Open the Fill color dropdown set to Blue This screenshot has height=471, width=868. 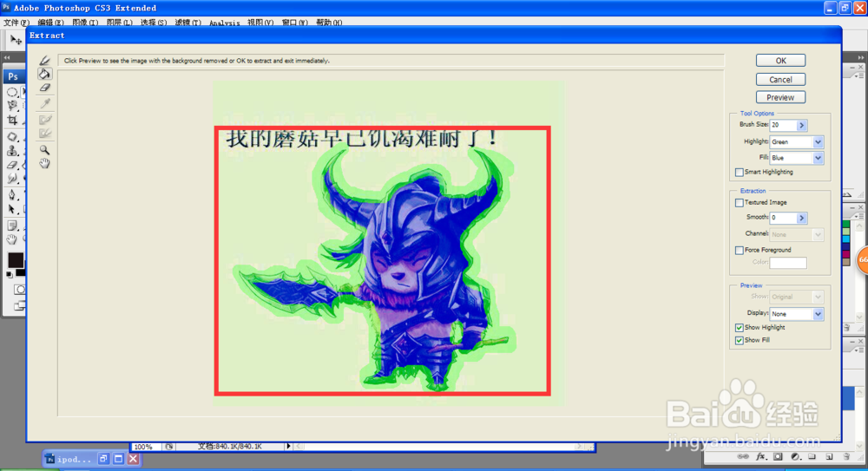pyautogui.click(x=797, y=158)
